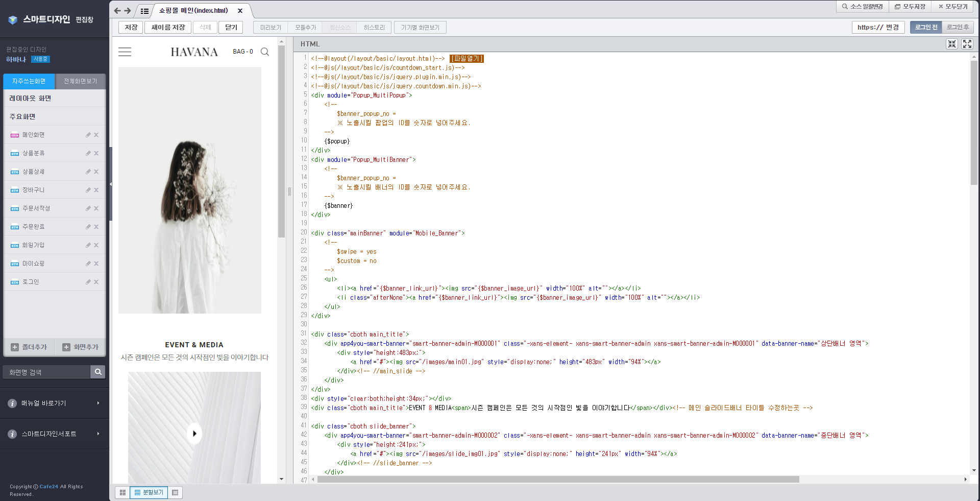
Task: Open 히스토리 history
Action: [374, 27]
